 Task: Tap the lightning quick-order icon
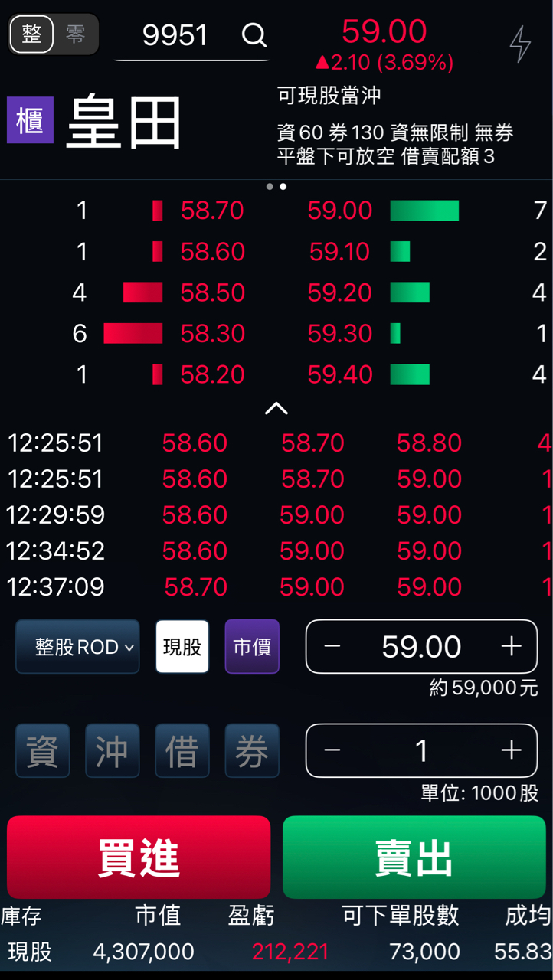coord(520,43)
